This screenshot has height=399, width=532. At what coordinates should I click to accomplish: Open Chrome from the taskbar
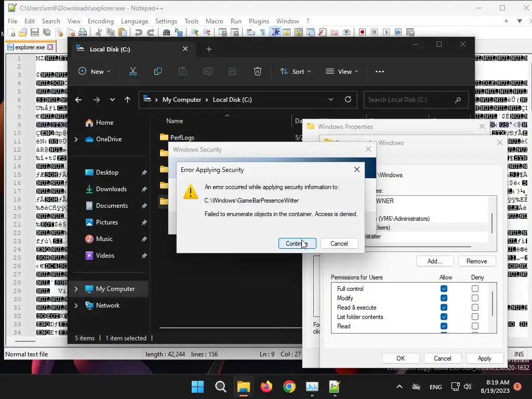point(289,387)
